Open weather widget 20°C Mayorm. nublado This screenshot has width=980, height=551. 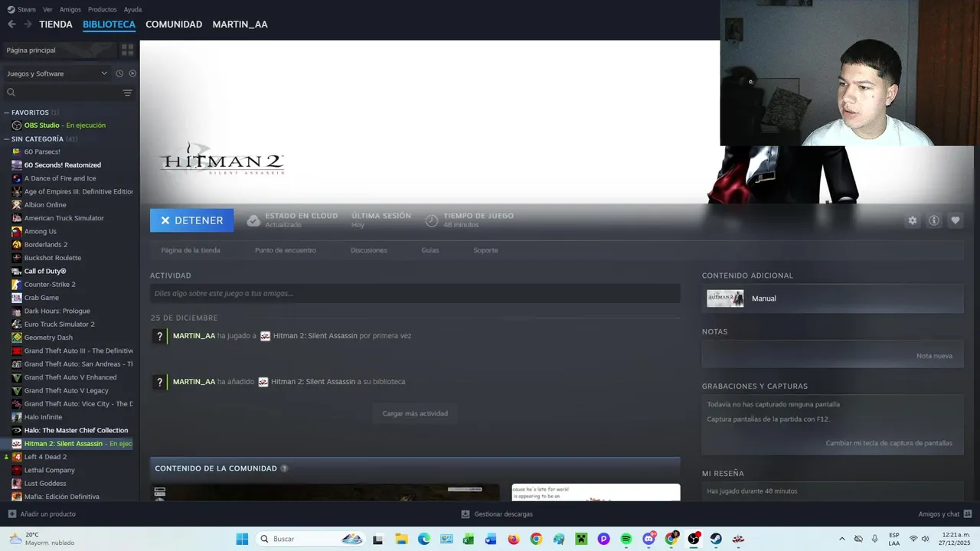tap(42, 539)
